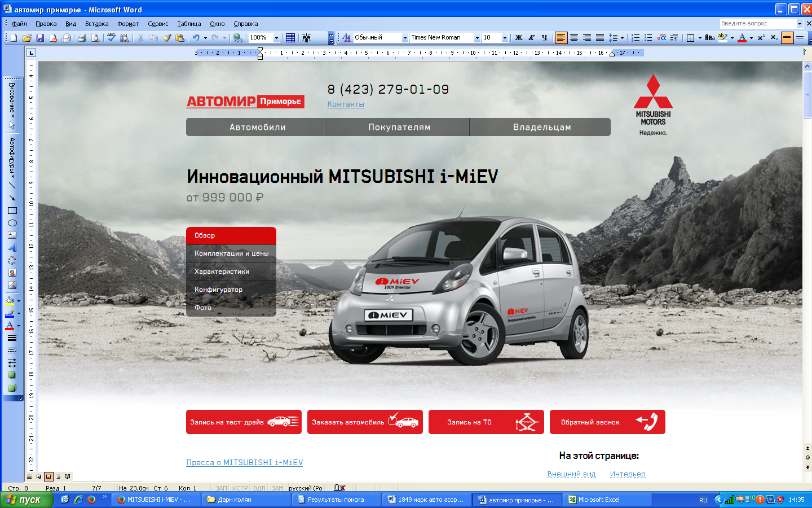Expand the undo history arrow
The width and height of the screenshot is (812, 508).
point(205,38)
